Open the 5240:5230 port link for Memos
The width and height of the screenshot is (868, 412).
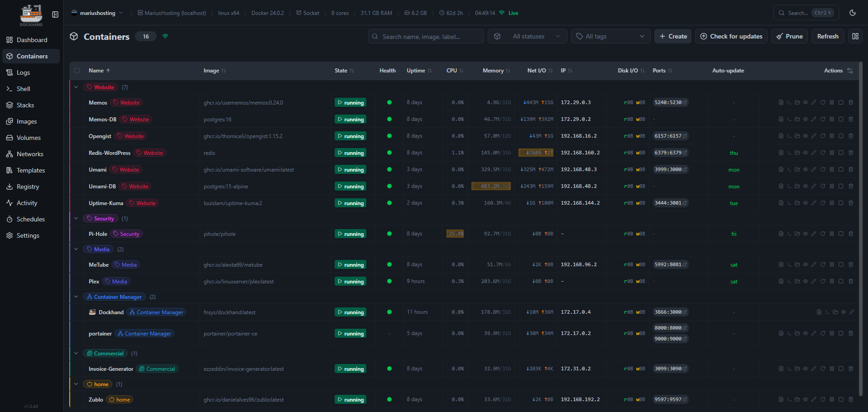[x=671, y=103]
